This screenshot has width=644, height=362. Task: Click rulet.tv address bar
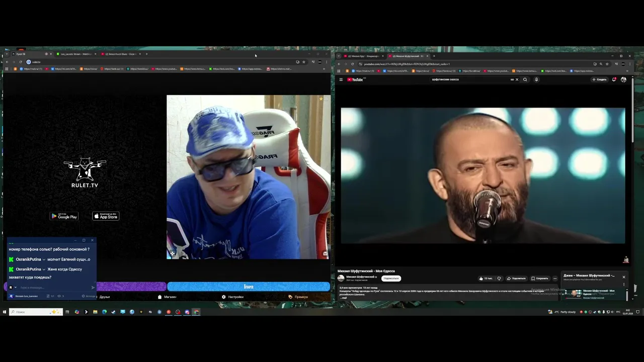161,62
